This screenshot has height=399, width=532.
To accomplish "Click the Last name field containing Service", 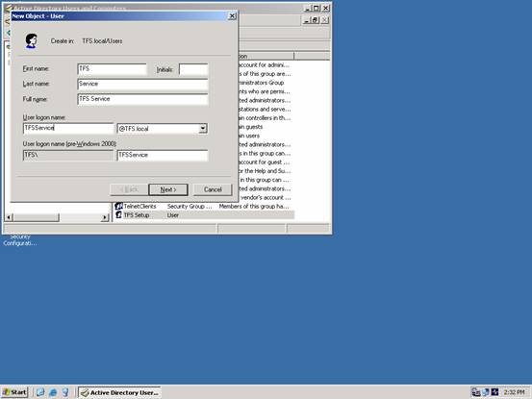I will (142, 84).
